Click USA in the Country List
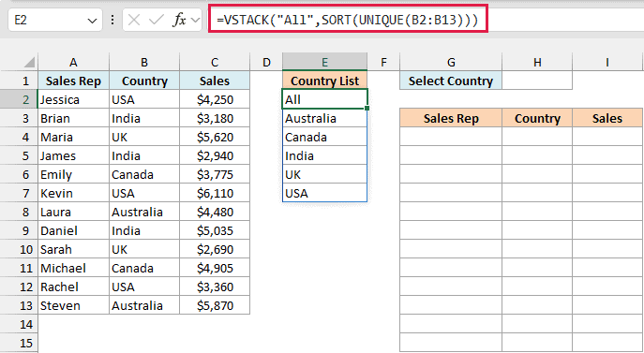 (x=324, y=193)
